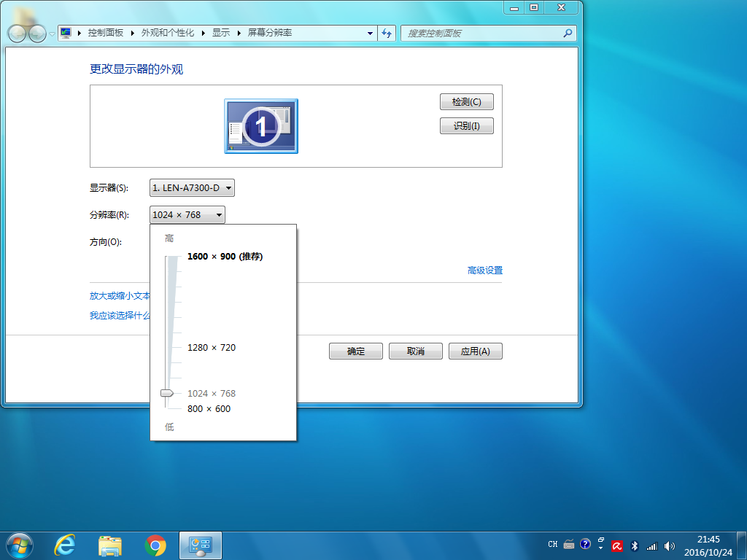Click the resolution slider thumb

point(167,393)
